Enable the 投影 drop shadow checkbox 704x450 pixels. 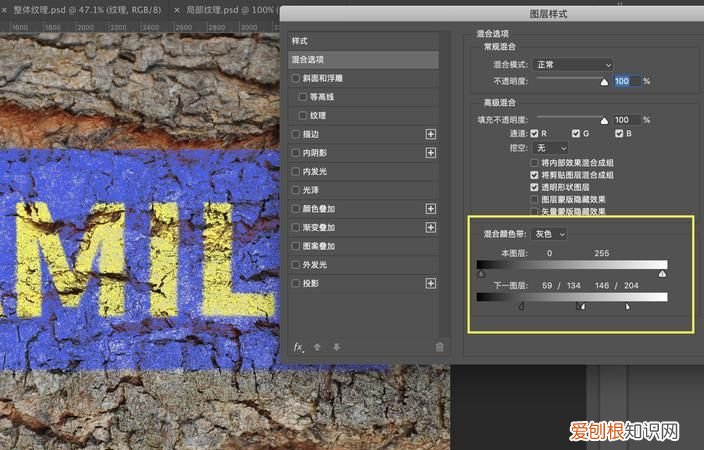click(x=295, y=283)
